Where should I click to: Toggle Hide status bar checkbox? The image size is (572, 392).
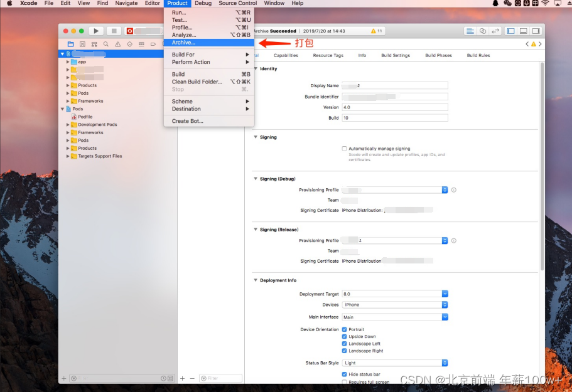344,374
